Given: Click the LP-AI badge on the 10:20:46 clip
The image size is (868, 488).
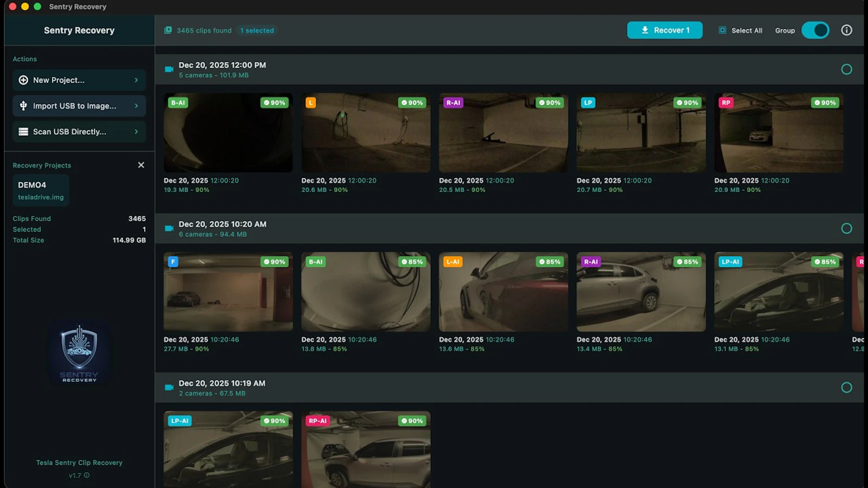Looking at the screenshot, I should (x=730, y=261).
